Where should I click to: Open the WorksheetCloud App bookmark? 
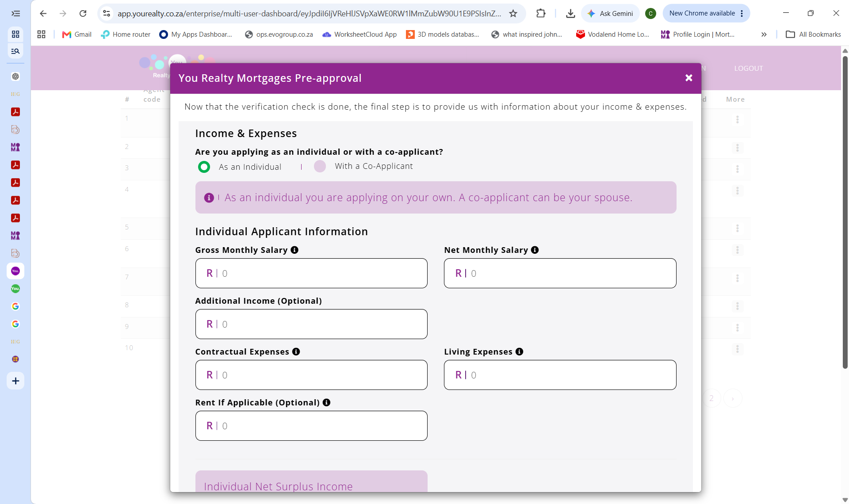tap(359, 34)
